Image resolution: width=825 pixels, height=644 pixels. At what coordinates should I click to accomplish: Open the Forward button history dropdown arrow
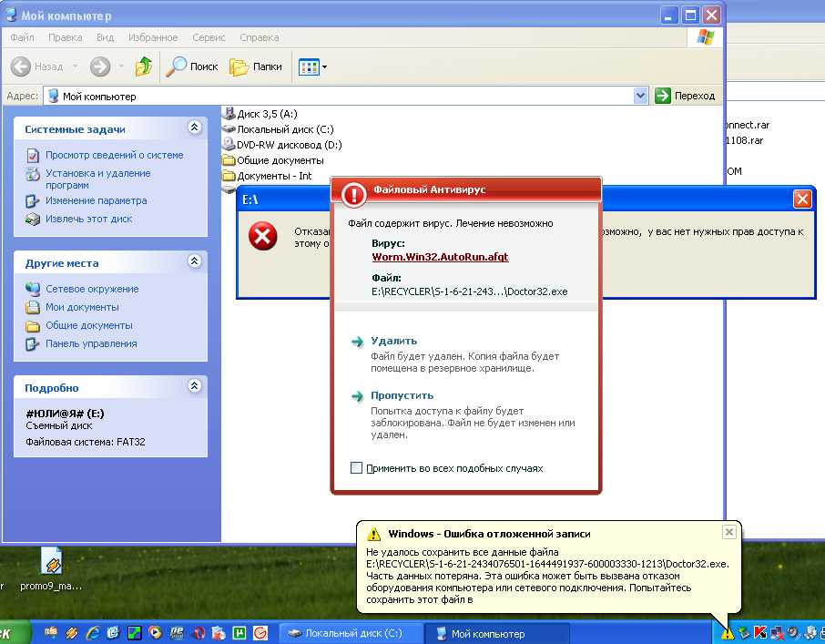tap(121, 66)
